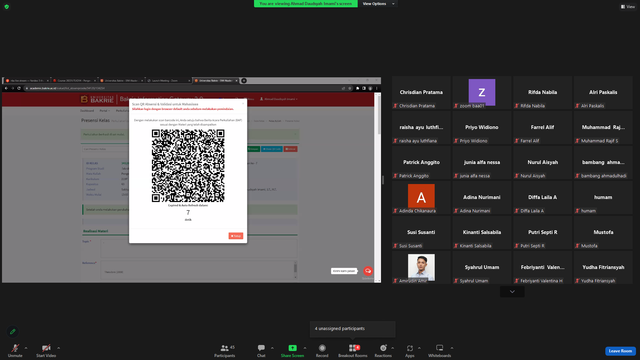Image resolution: width=640 pixels, height=360 pixels.
Task: Click the View button at top right
Action: pos(628,7)
